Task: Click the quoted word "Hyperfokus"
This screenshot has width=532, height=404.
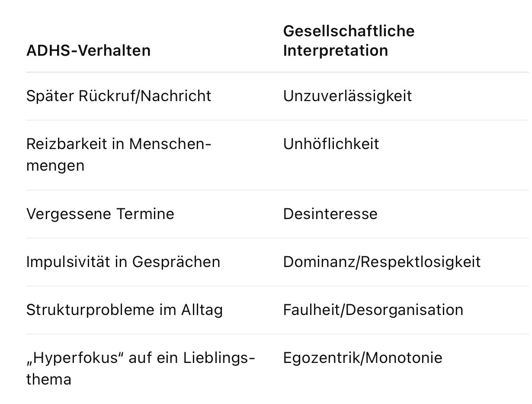Action: point(76,358)
